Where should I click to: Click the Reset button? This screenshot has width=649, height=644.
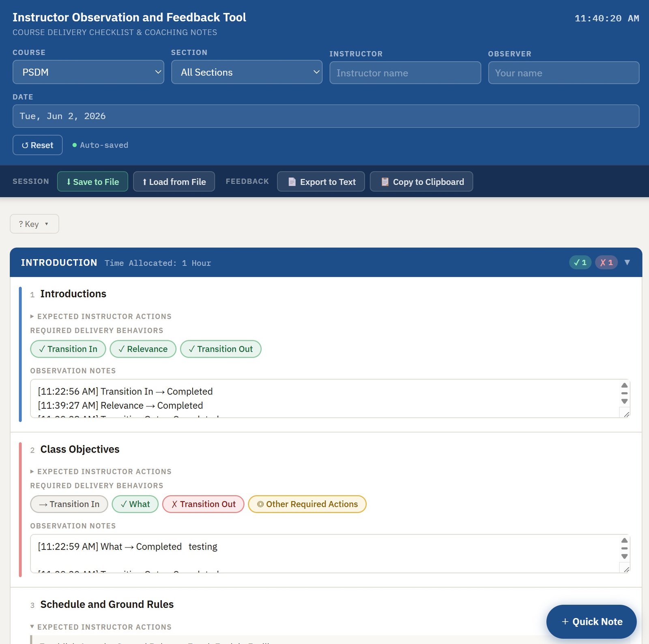tap(37, 145)
